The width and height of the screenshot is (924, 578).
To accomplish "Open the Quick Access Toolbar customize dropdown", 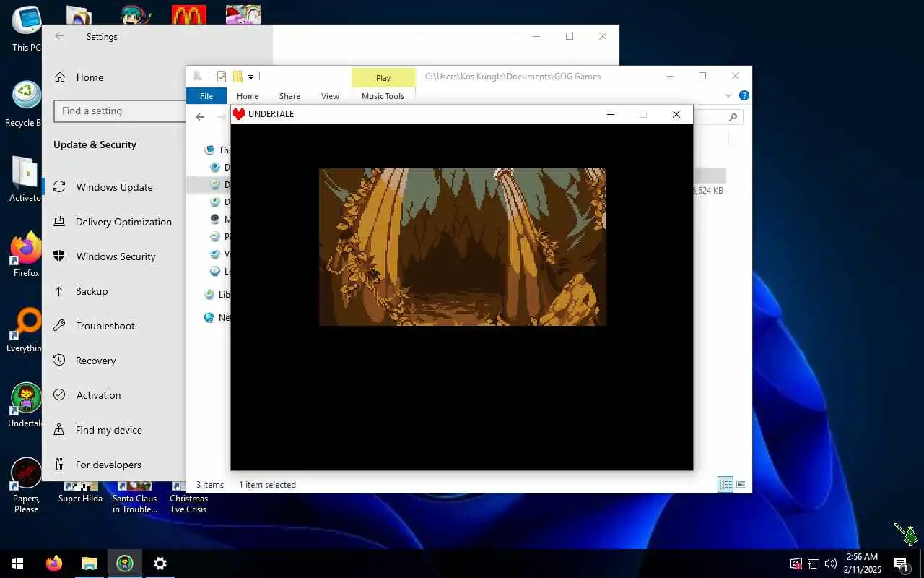I will [x=250, y=77].
